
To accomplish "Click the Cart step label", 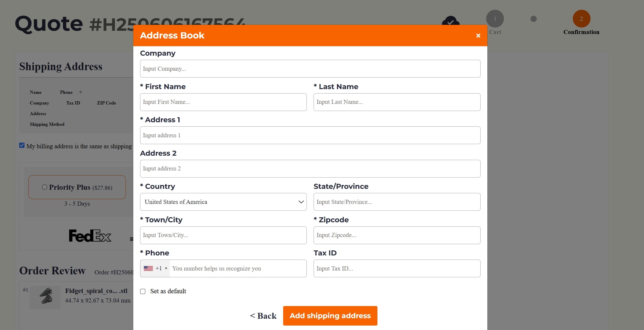I will (x=495, y=32).
